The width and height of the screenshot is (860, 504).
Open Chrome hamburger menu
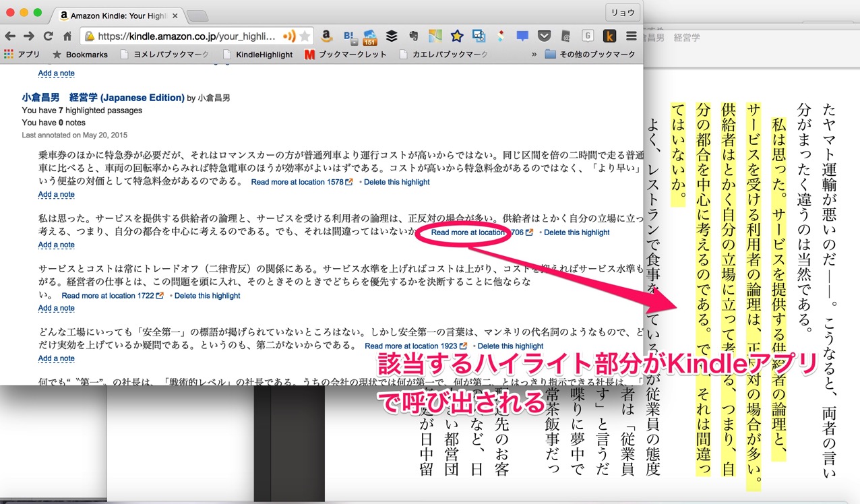(x=632, y=36)
